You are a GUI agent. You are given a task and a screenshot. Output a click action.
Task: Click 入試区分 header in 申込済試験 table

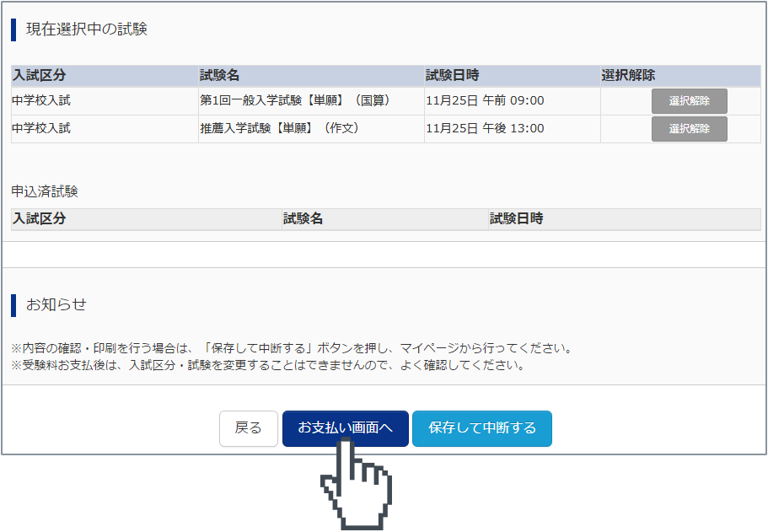(x=39, y=218)
